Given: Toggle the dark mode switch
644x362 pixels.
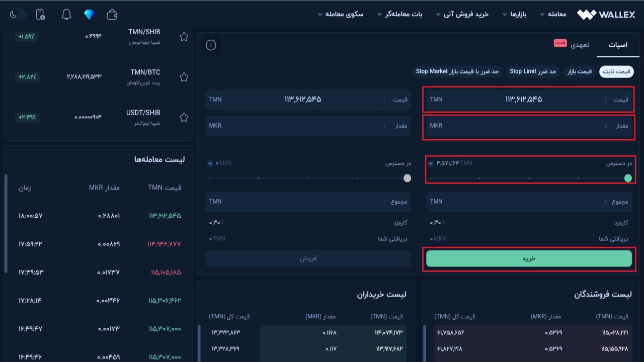Looking at the screenshot, I should tap(18, 14).
